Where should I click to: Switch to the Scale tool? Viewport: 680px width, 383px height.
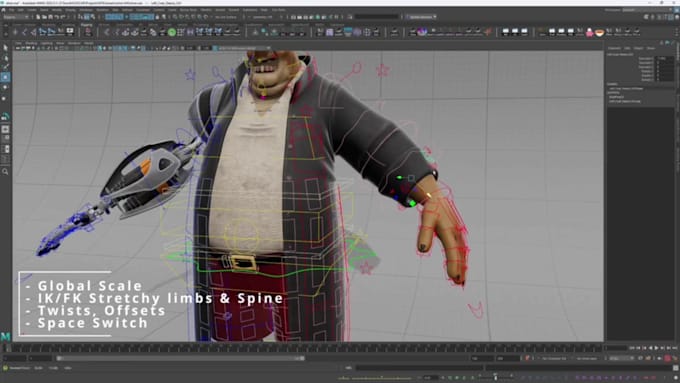tap(5, 98)
